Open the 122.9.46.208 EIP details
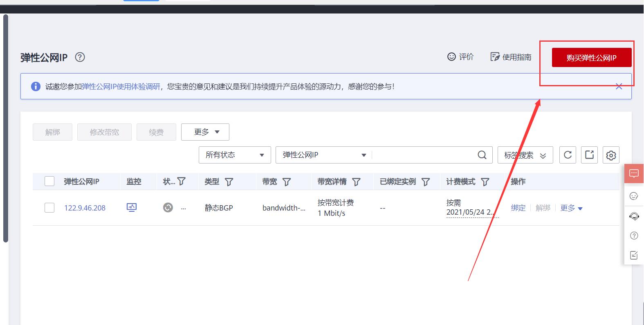Screen dimensions: 644x325 point(85,208)
